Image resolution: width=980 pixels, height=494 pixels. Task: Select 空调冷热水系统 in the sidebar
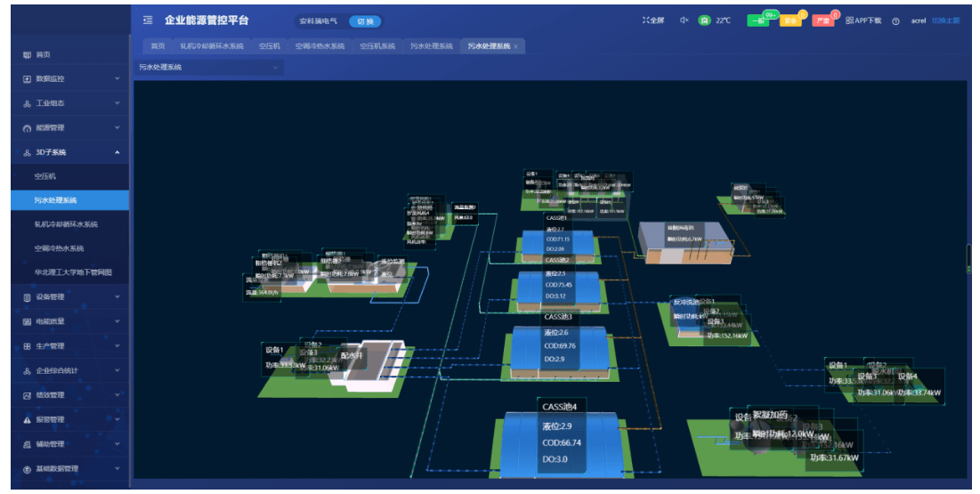pos(70,249)
